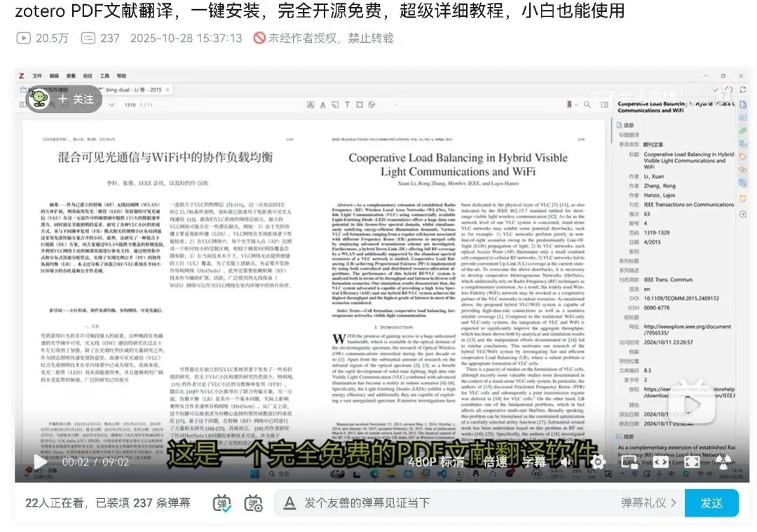Click danmaku count 237 near title

pyautogui.click(x=101, y=38)
